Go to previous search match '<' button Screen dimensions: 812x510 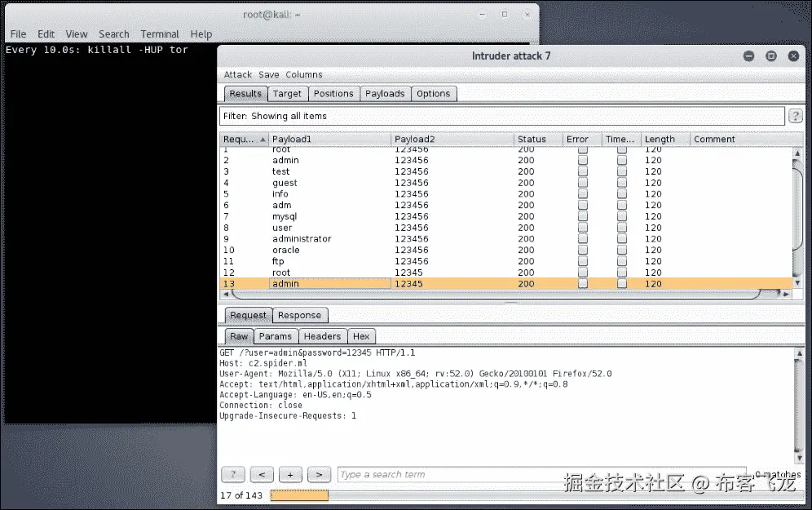point(262,474)
